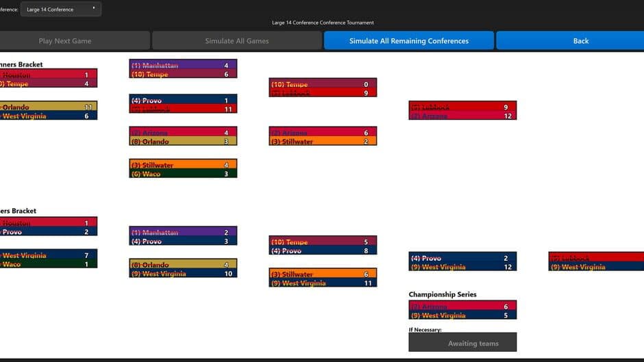Click Provo in the Provo-West Virginia 2-12 game
The height and width of the screenshot is (362, 644).
pyautogui.click(x=462, y=258)
